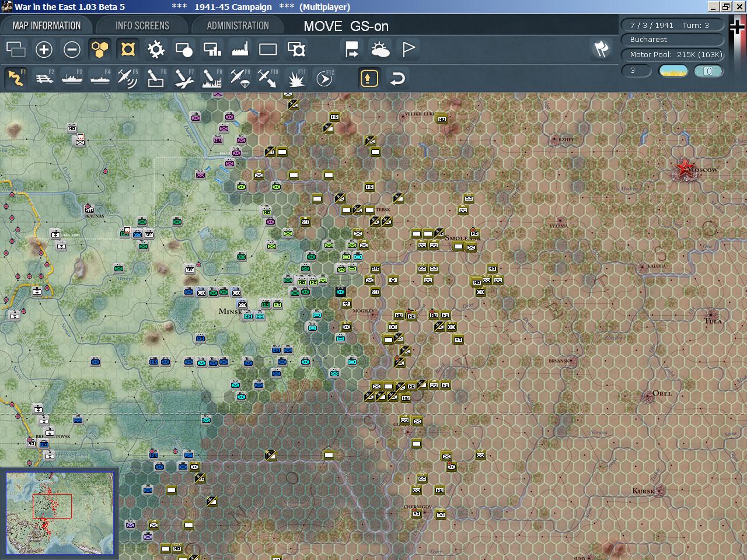The image size is (747, 560).
Task: Click the Kaunas city label
Action: [95, 216]
